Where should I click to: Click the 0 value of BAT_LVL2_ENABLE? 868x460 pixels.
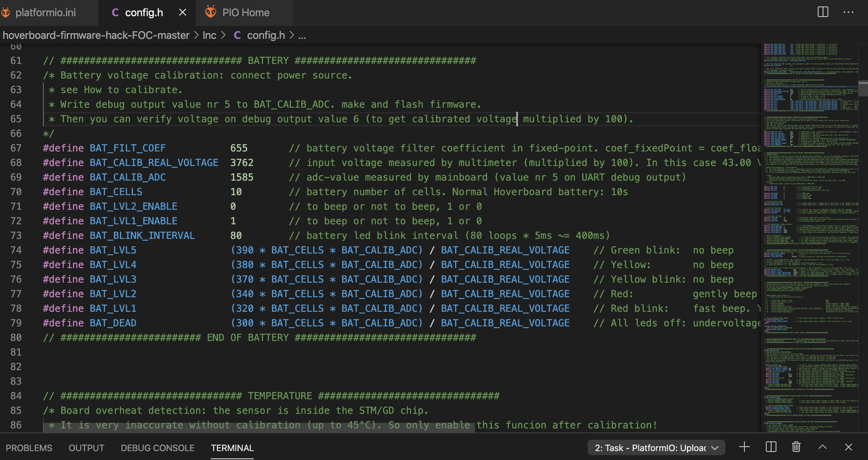click(x=233, y=207)
